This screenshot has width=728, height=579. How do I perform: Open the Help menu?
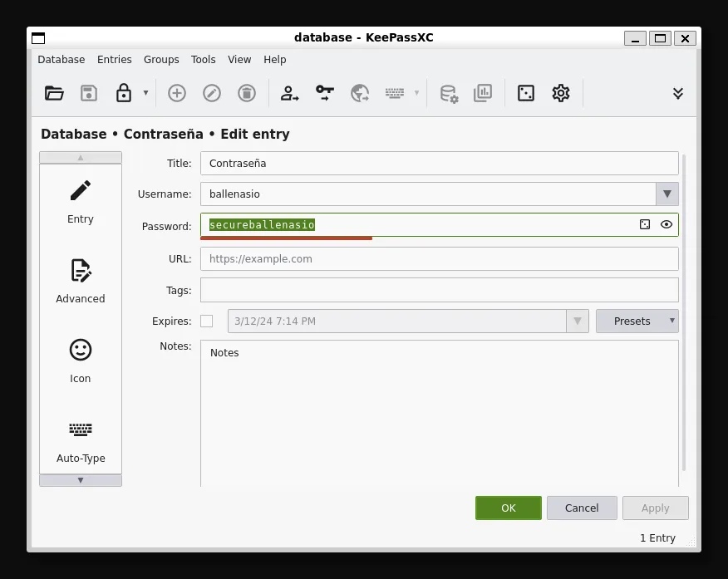click(x=275, y=59)
